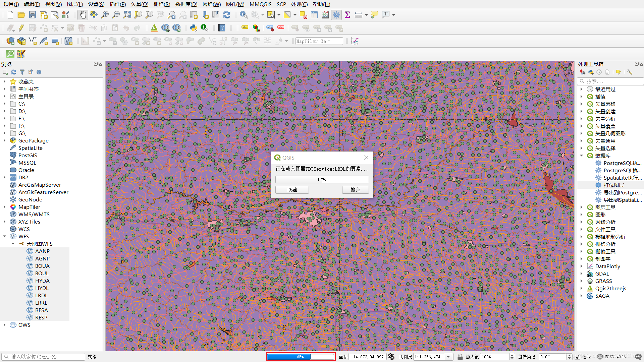
Task: Click the 坐标 coordinate input field
Action: [367, 357]
